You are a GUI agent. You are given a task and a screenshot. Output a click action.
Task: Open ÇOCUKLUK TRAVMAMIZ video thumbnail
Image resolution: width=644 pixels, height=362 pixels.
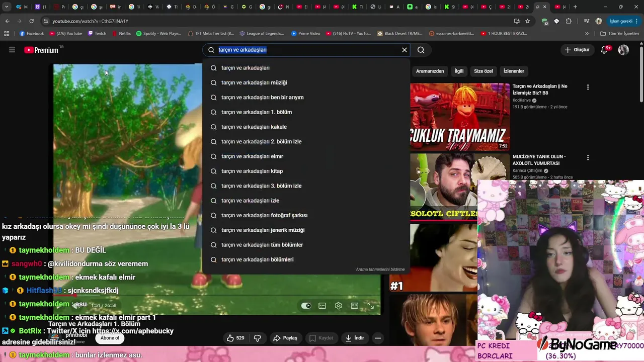[x=460, y=117]
